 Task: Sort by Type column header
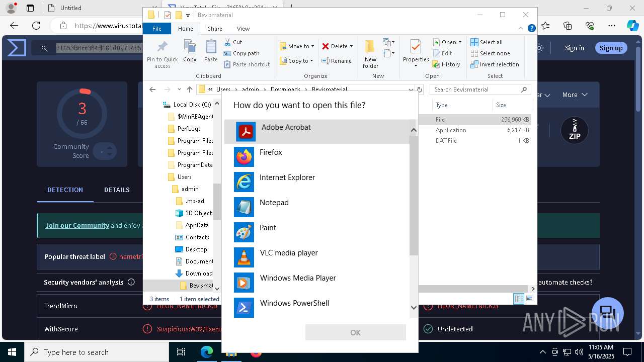point(462,105)
